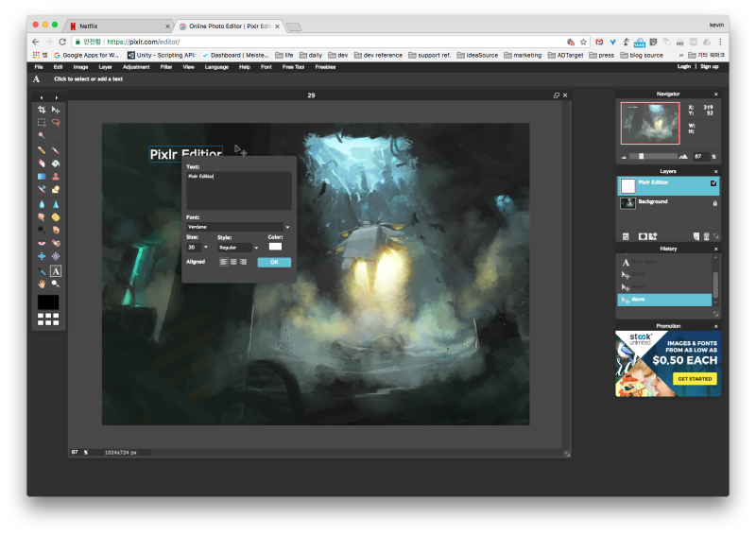Select the Eraser tool
This screenshot has height=535, width=756.
coord(42,164)
